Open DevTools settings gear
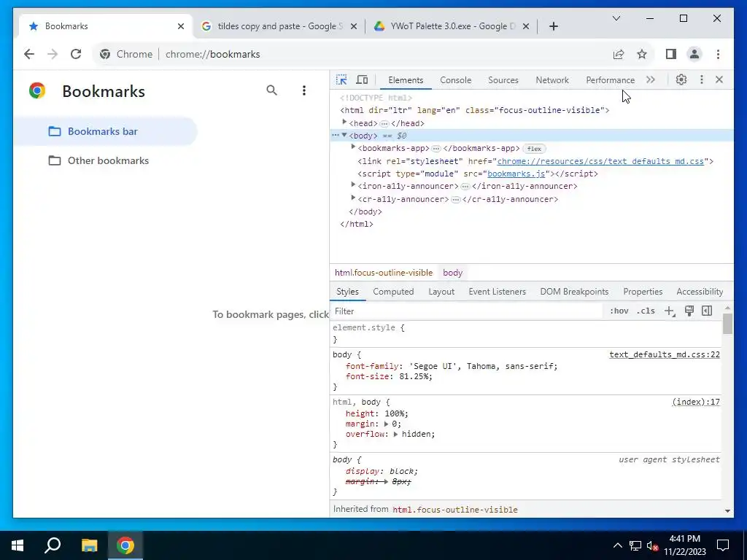This screenshot has width=747, height=560. (x=681, y=79)
